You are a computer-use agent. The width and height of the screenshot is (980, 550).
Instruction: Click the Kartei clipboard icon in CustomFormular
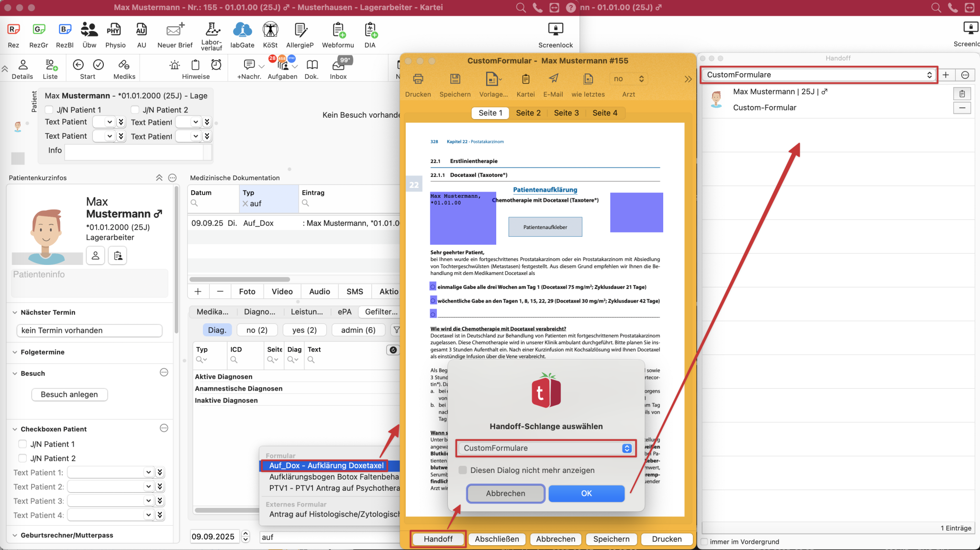(525, 78)
